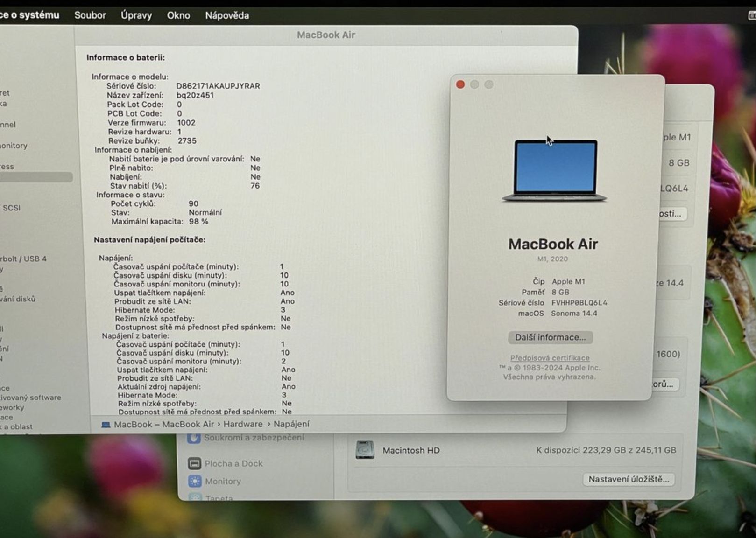The image size is (756, 538).
Task: Select Thunderbolt / USB 4 sidebar entry
Action: pos(23,259)
